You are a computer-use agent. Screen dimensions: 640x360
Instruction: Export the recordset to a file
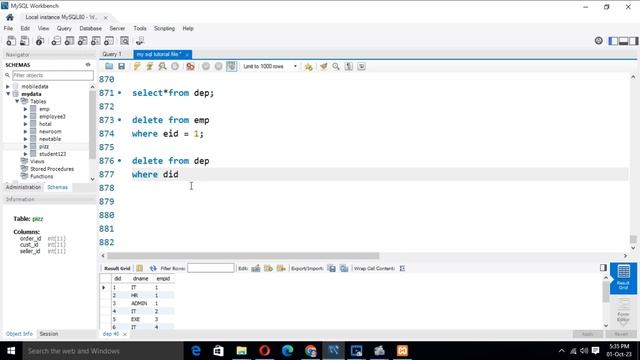[x=332, y=268]
